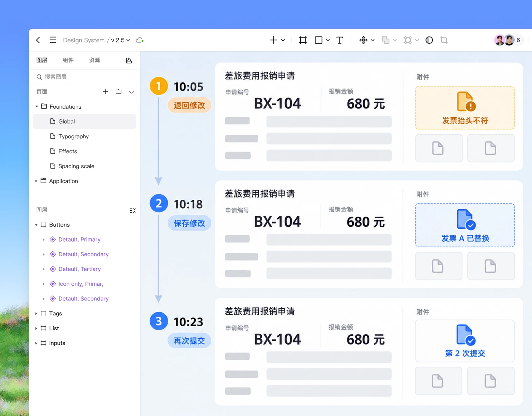The height and width of the screenshot is (416, 532).
Task: Click the Design System breadcrumb
Action: click(x=84, y=40)
